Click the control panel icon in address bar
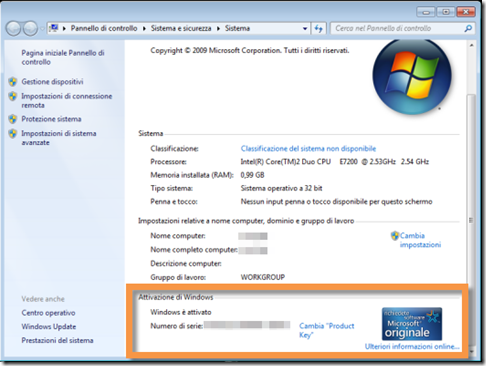Screen dimensions: 486x366 pyautogui.click(x=54, y=28)
